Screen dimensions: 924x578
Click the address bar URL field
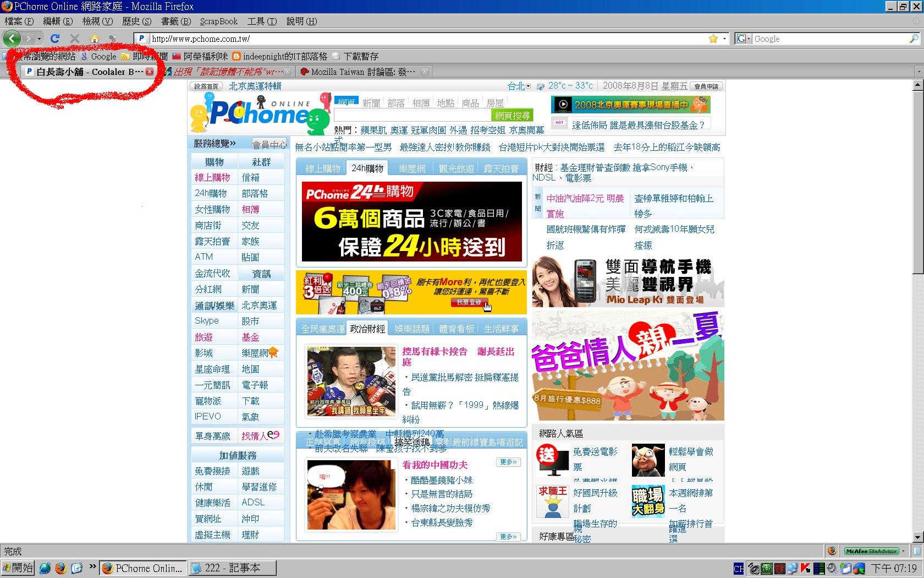(x=429, y=39)
